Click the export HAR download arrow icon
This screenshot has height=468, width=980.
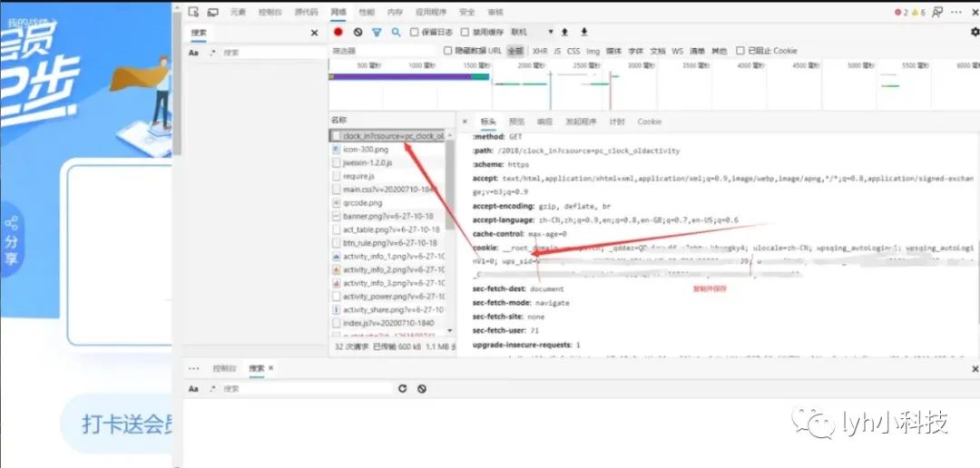583,32
